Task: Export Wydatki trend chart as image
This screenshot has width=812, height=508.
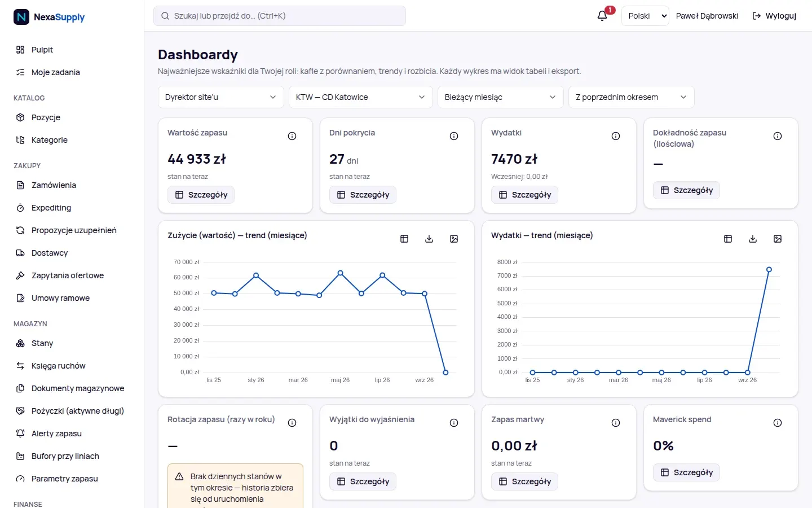Action: click(778, 239)
